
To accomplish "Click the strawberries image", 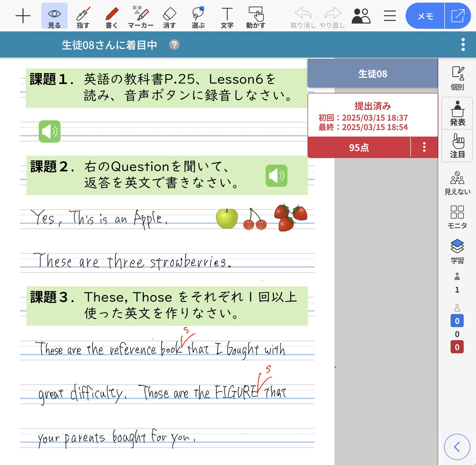I will (x=290, y=217).
